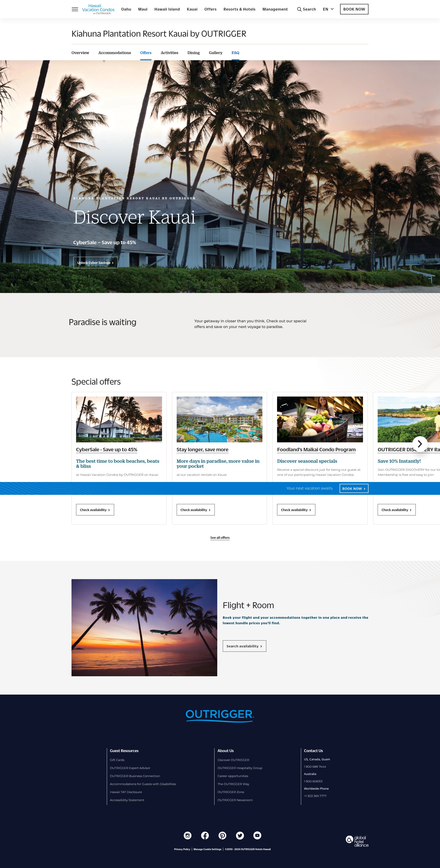
Task: Click the scroll-down chevron on hero image
Action: click(219, 286)
